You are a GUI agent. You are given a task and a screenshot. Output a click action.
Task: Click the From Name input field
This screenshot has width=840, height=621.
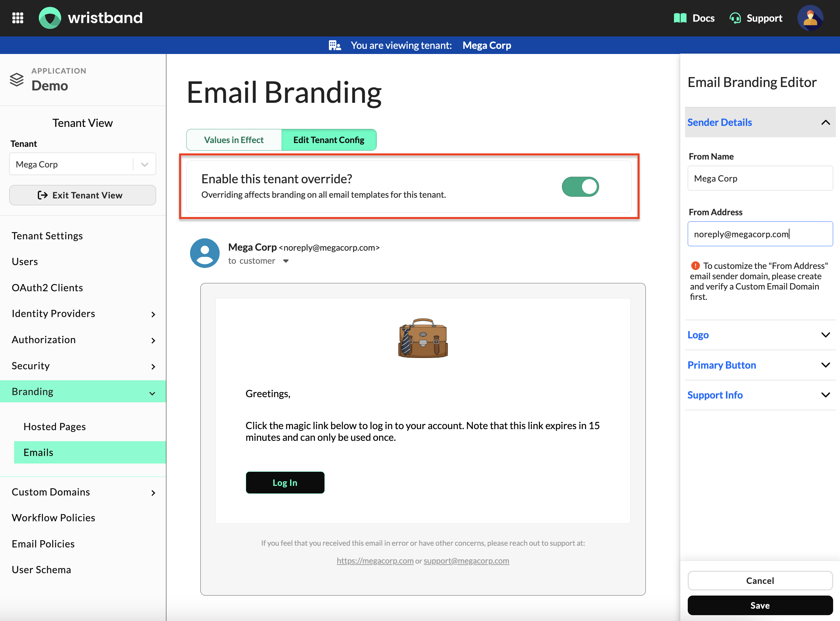(x=760, y=178)
